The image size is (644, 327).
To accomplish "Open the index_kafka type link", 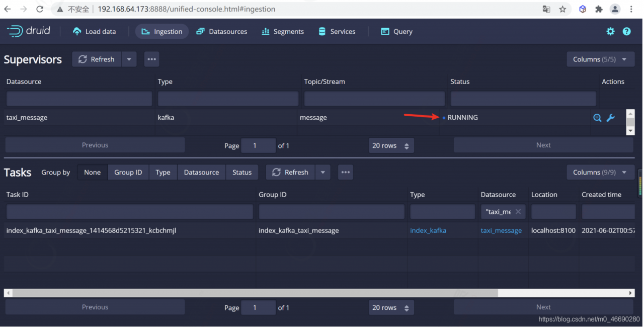I will coord(428,230).
